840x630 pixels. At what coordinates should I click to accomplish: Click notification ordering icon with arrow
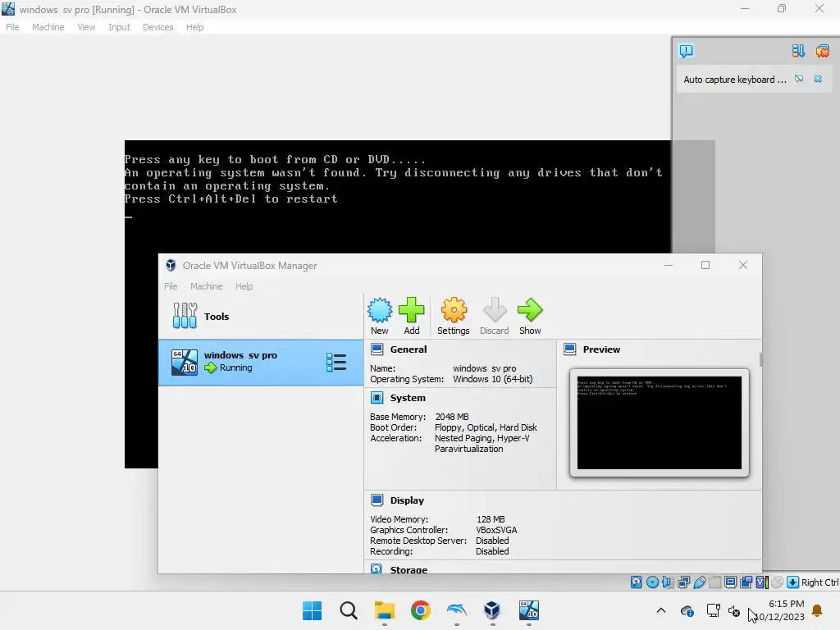tap(797, 51)
